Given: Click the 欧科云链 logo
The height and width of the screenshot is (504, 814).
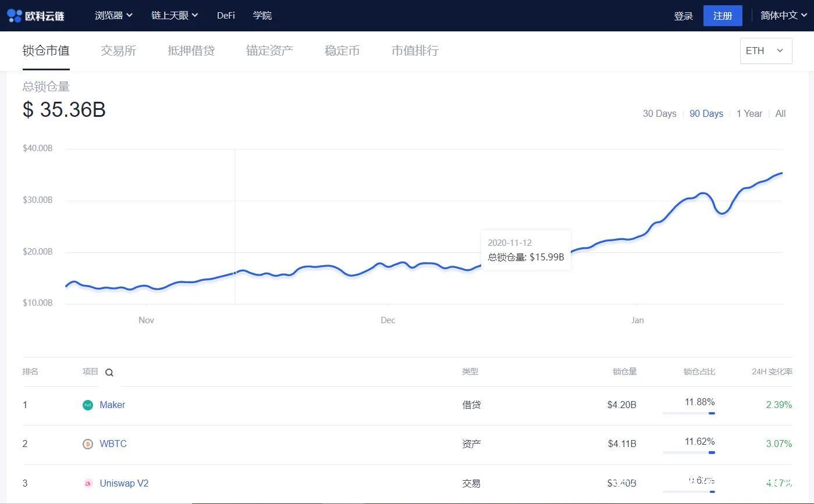Looking at the screenshot, I should coord(35,16).
